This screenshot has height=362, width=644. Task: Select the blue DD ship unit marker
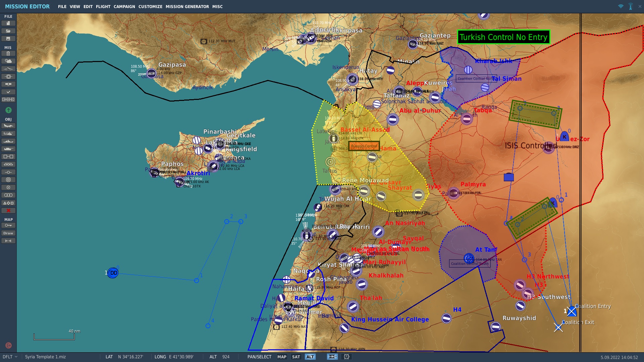(x=113, y=273)
